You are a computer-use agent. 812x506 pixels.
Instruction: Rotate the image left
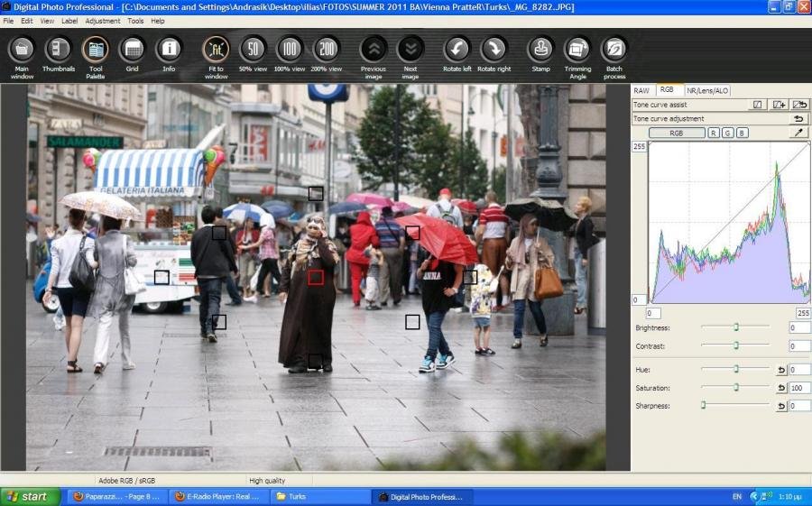coord(457,51)
